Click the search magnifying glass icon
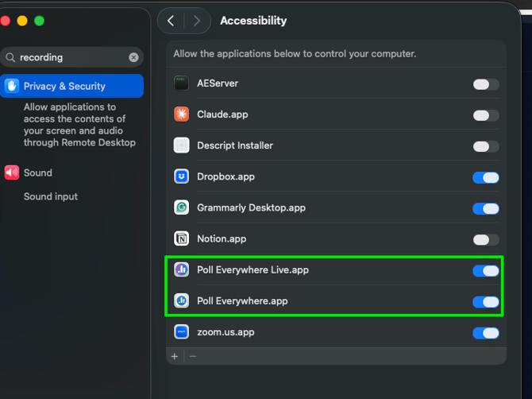This screenshot has width=532, height=399. click(10, 57)
